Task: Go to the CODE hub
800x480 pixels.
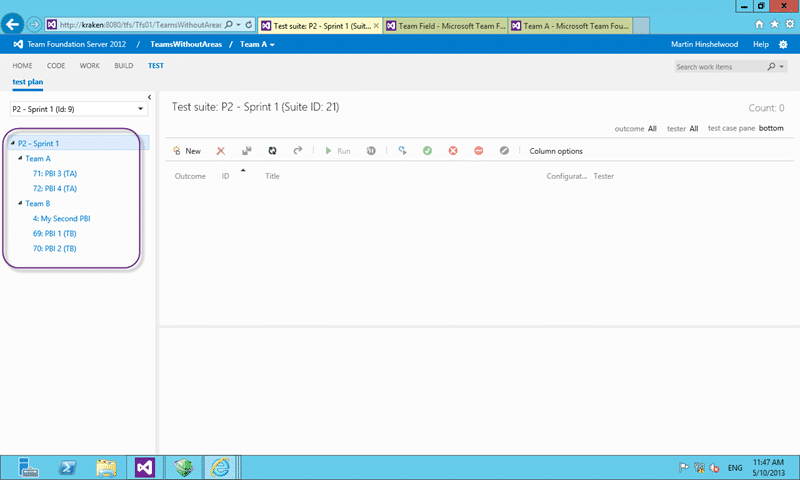Action: (x=56, y=66)
